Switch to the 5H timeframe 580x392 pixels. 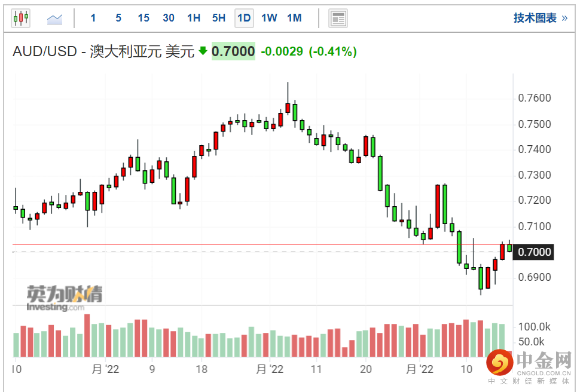219,18
